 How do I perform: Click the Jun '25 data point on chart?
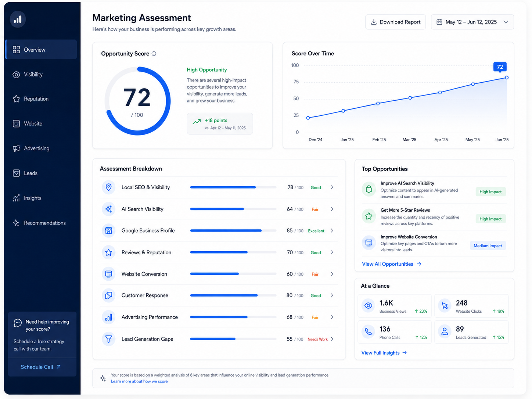point(507,78)
